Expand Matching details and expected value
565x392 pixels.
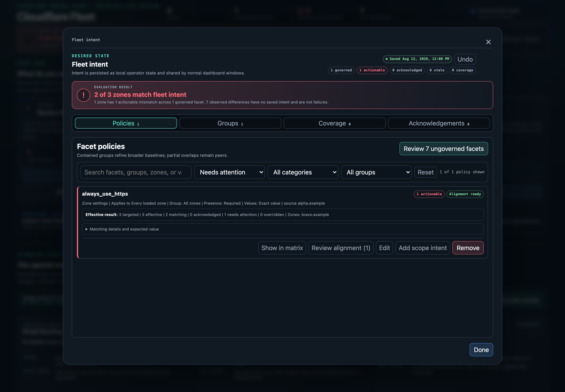[x=283, y=229]
